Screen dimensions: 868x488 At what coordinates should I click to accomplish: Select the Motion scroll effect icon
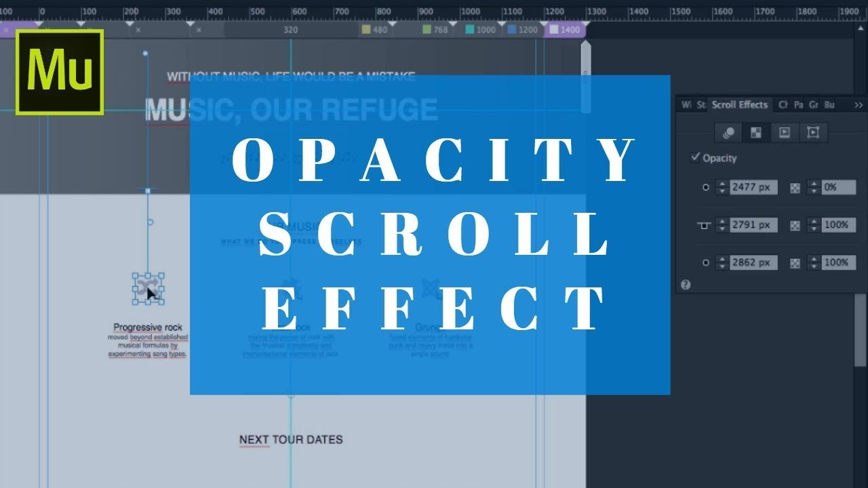click(729, 133)
